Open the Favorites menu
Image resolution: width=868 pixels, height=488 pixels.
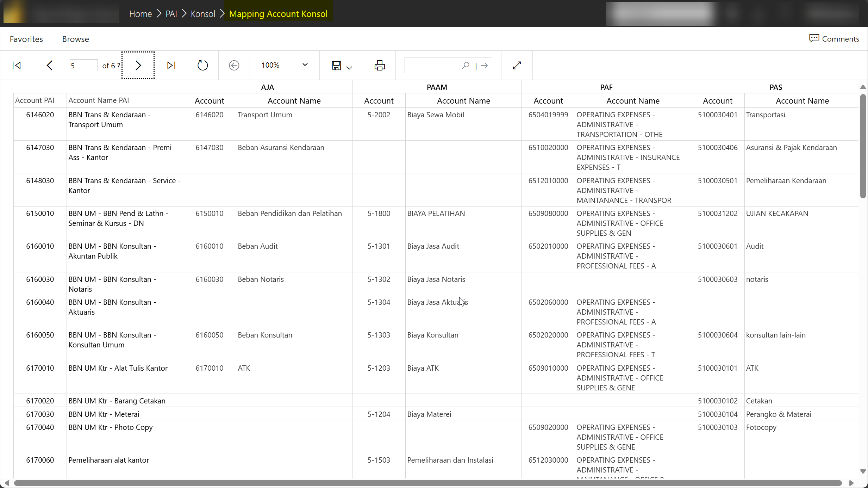pyautogui.click(x=26, y=39)
